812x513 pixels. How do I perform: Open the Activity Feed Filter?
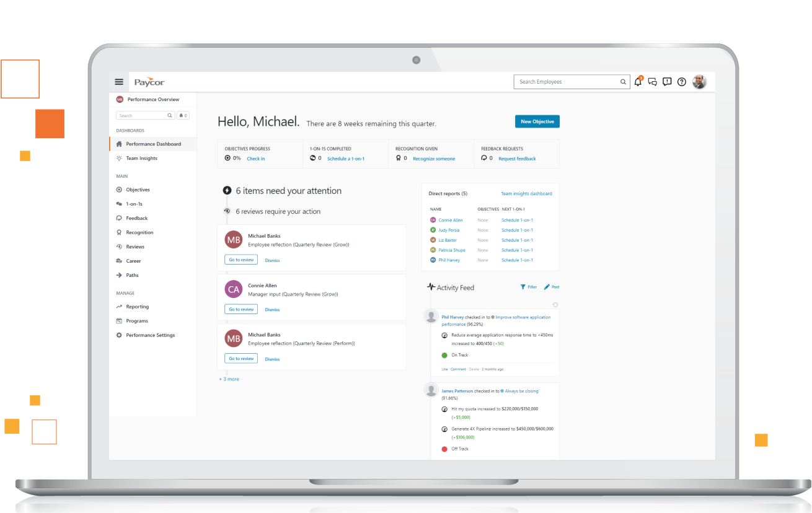(x=529, y=287)
